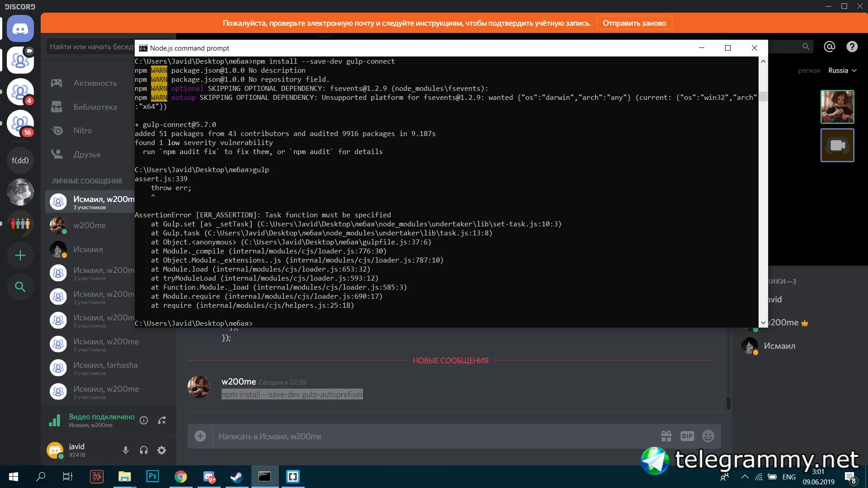This screenshot has height=488, width=868.
Task: Click javid's avatar in the user panel
Action: (x=55, y=450)
